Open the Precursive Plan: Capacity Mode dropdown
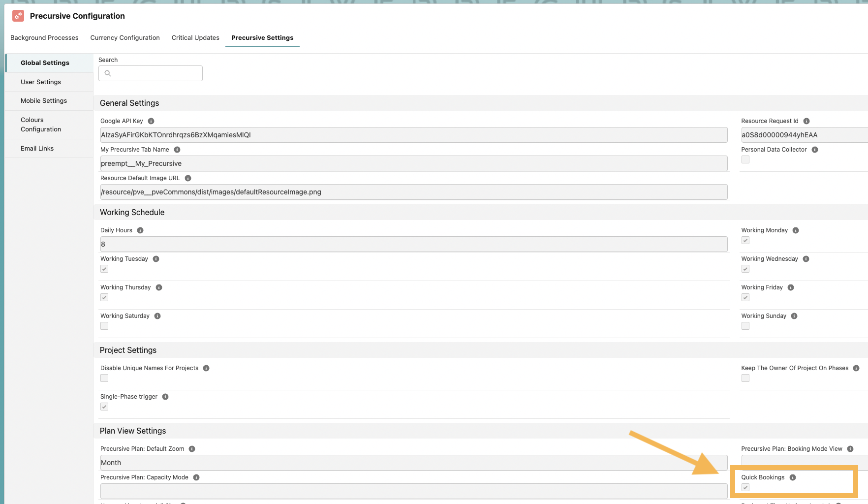The height and width of the screenshot is (504, 868). 413,491
